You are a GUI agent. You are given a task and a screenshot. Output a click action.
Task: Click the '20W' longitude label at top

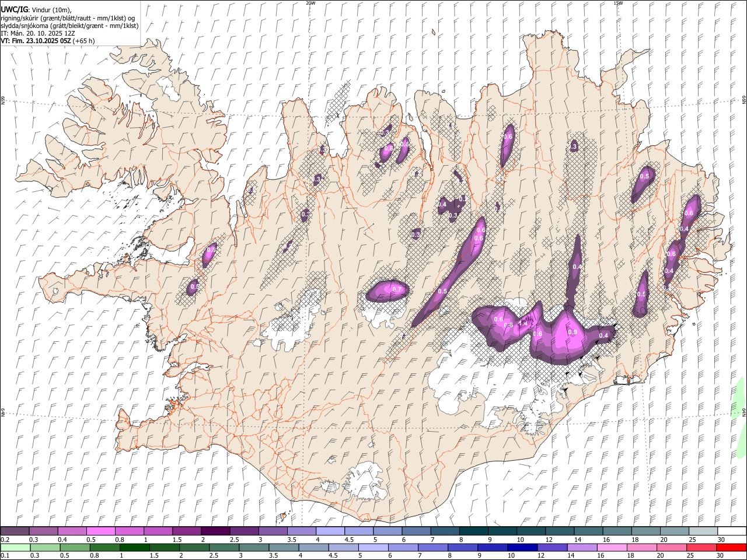coord(310,3)
